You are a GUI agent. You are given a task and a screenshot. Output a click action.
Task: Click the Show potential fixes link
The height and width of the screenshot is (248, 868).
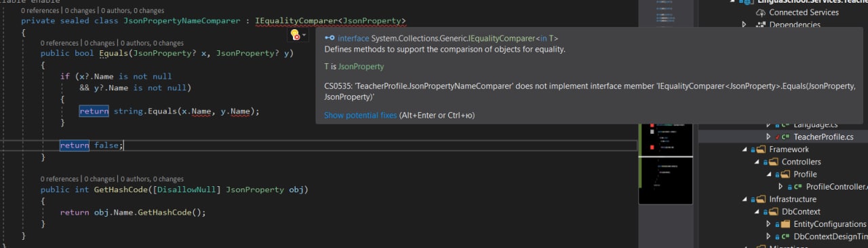pos(360,116)
